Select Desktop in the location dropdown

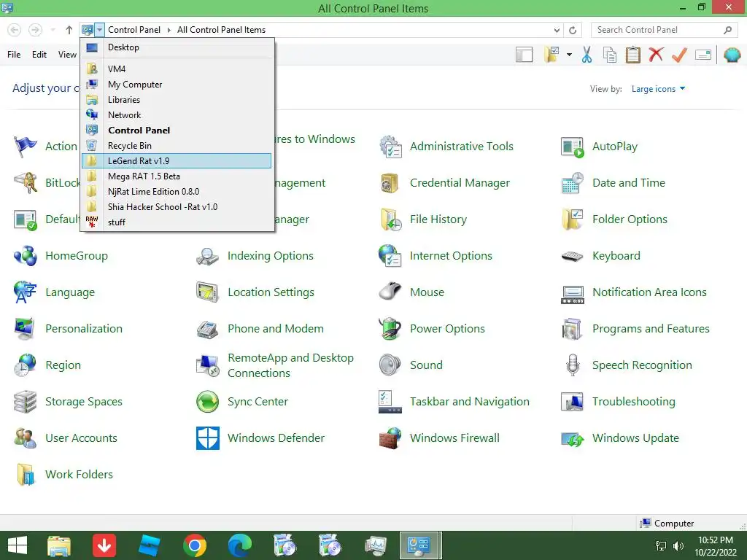click(x=177, y=47)
